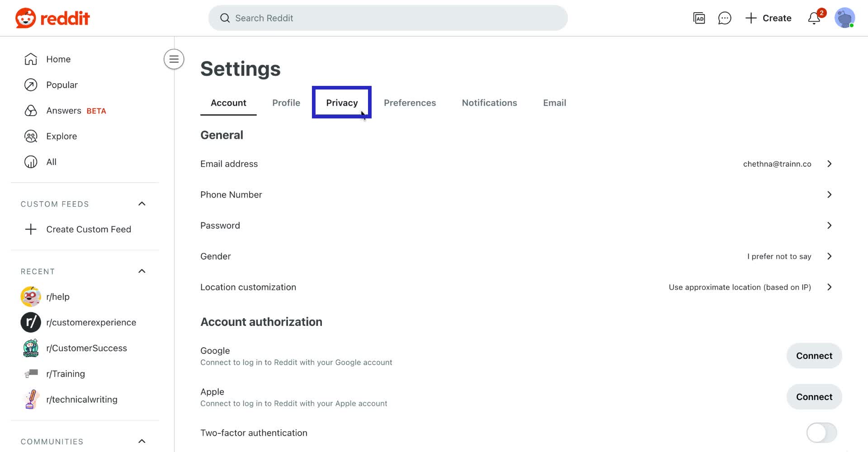The image size is (868, 452).
Task: Collapse the RECENT section
Action: (142, 271)
